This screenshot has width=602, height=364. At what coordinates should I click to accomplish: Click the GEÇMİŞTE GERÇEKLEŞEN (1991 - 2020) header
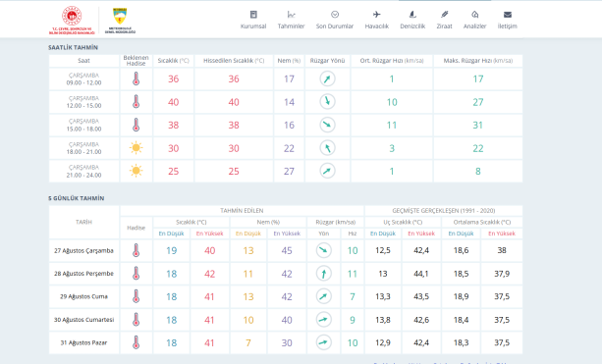[x=444, y=211]
